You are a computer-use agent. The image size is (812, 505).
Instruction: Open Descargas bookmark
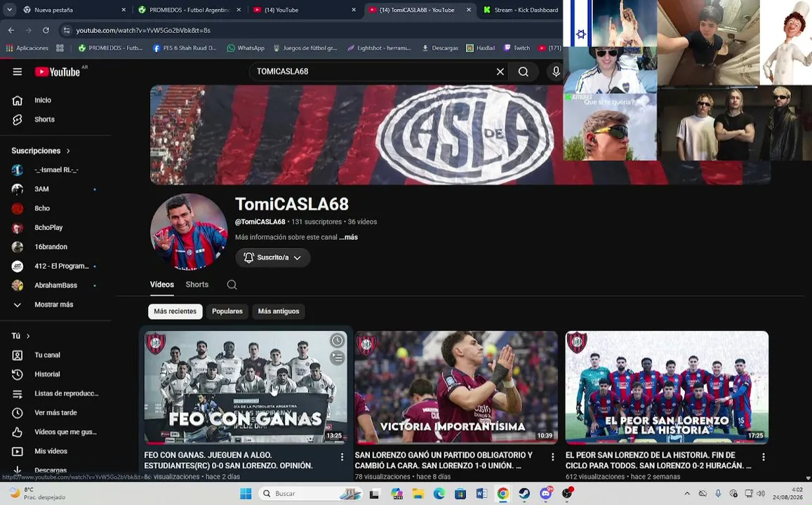coord(440,48)
